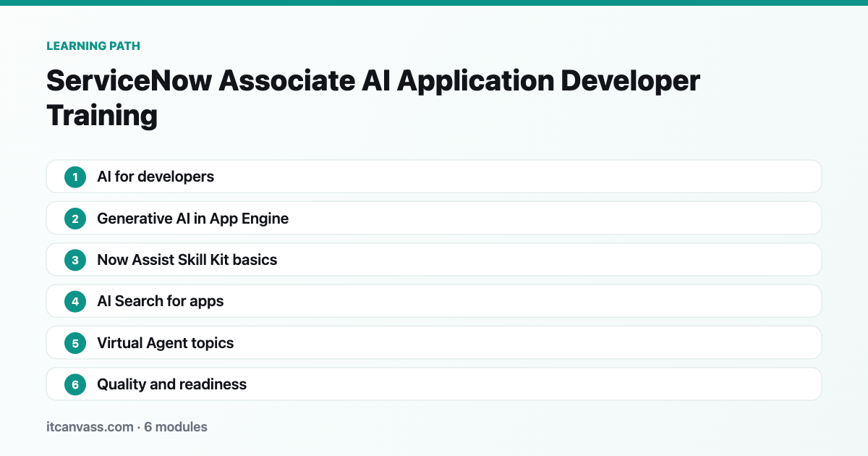Select the Quality and readiness module
The image size is (868, 456).
click(x=434, y=384)
